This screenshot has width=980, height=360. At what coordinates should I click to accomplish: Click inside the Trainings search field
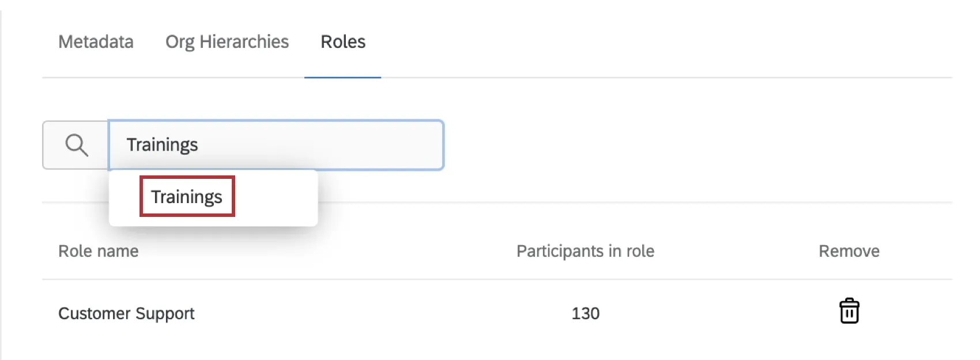coord(277,144)
